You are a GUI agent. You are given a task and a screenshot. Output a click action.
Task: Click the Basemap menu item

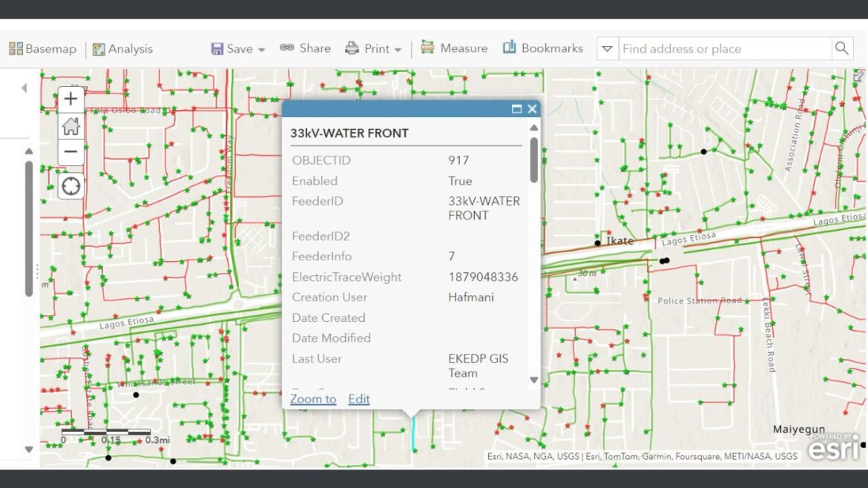tap(42, 48)
